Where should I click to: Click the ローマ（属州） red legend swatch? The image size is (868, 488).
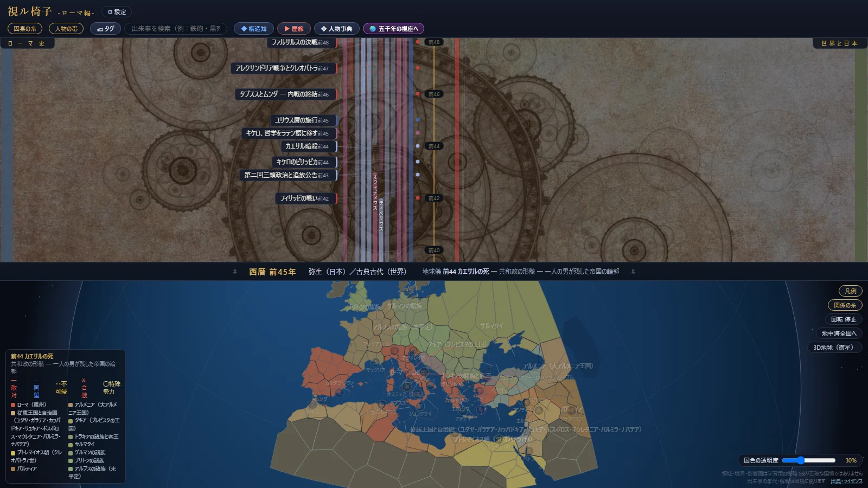(x=13, y=405)
